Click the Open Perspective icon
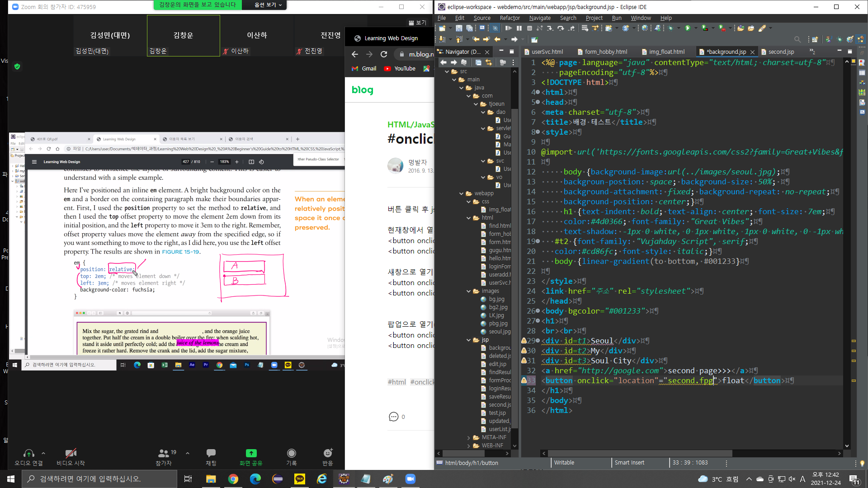This screenshot has height=488, width=868. [x=815, y=39]
